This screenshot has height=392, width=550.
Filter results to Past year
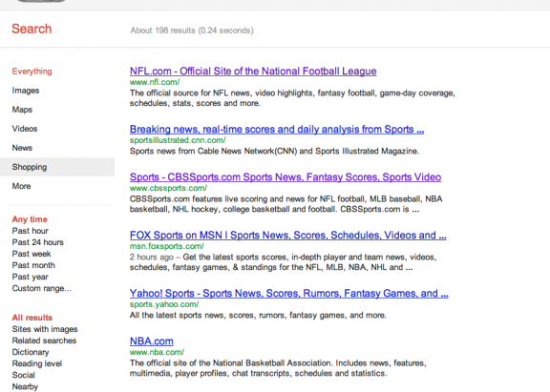(x=31, y=277)
